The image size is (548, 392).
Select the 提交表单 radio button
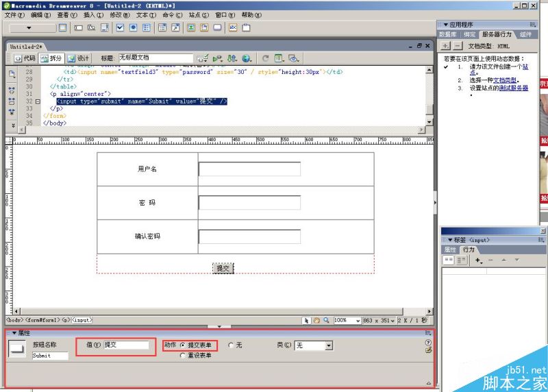[x=182, y=345]
